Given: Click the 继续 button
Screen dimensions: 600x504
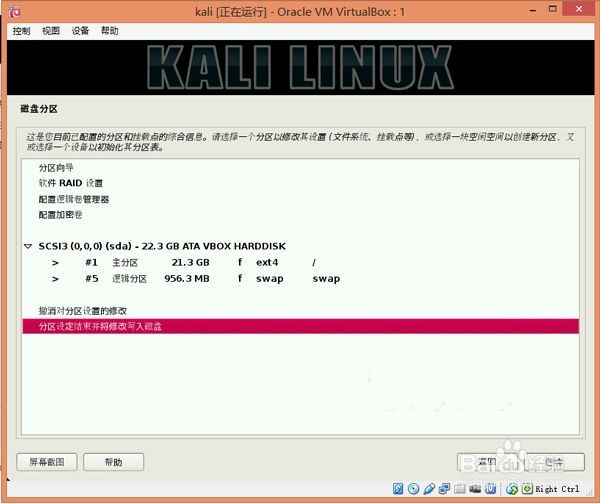Looking at the screenshot, I should [554, 462].
